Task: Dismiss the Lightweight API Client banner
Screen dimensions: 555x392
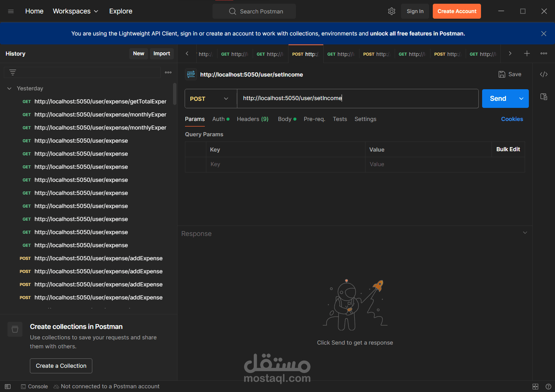Action: click(544, 34)
